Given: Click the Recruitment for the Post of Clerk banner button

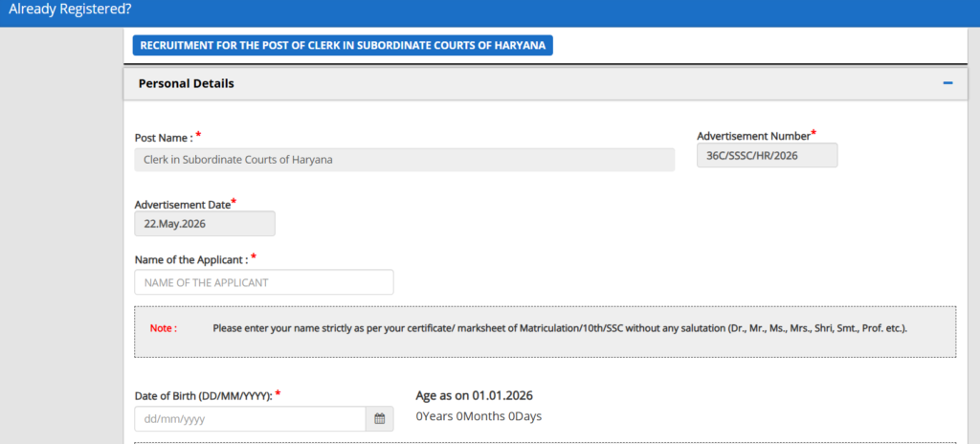Looking at the screenshot, I should tap(343, 46).
